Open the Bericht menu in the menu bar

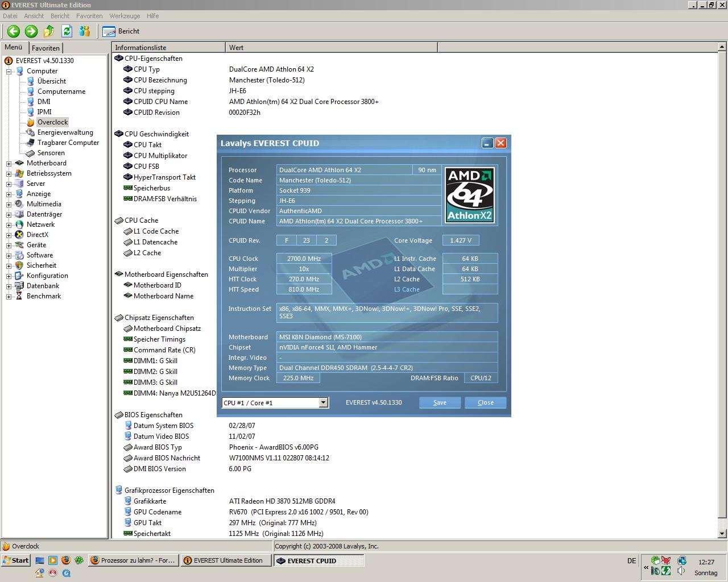point(60,16)
